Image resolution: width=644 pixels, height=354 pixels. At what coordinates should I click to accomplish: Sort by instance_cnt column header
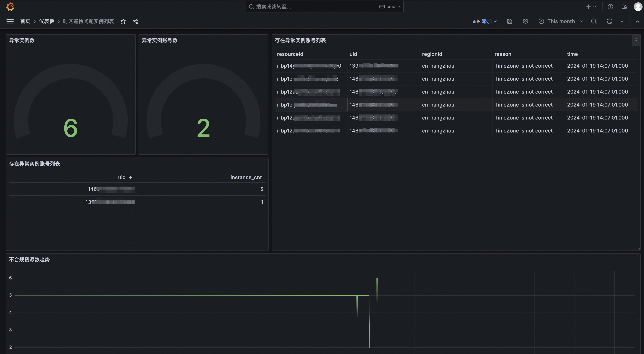pyautogui.click(x=246, y=177)
